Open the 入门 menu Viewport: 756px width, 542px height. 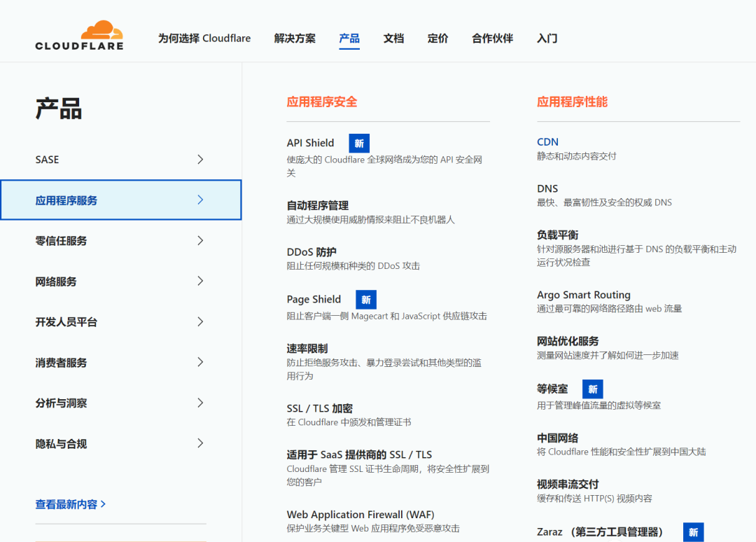coord(547,38)
